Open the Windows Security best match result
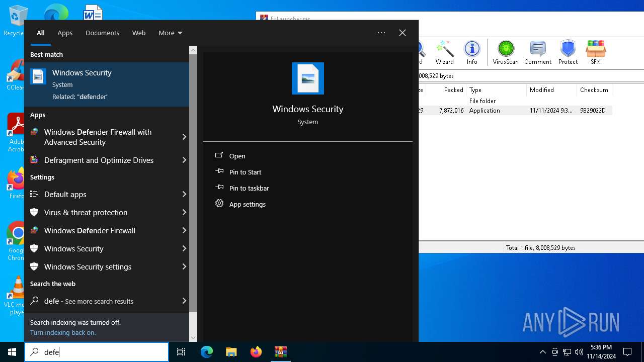This screenshot has width=644, height=362. (x=107, y=84)
